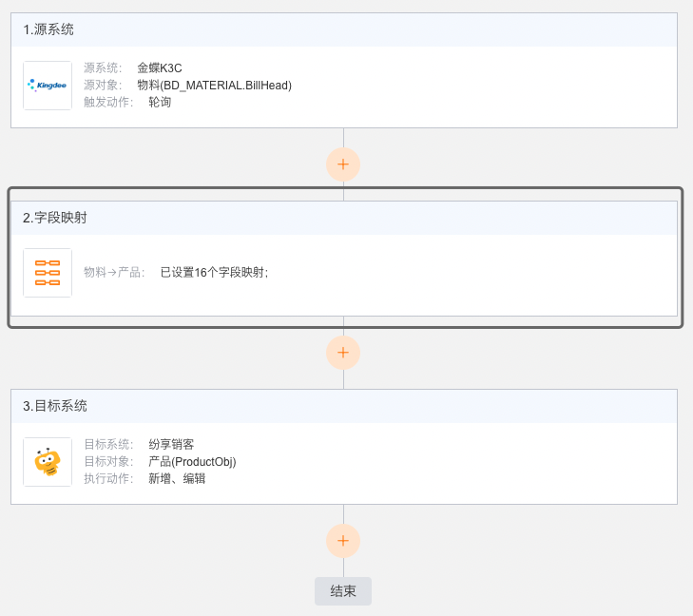The width and height of the screenshot is (693, 616).
Task: Click the 纷享销客 target system value
Action: point(171,444)
